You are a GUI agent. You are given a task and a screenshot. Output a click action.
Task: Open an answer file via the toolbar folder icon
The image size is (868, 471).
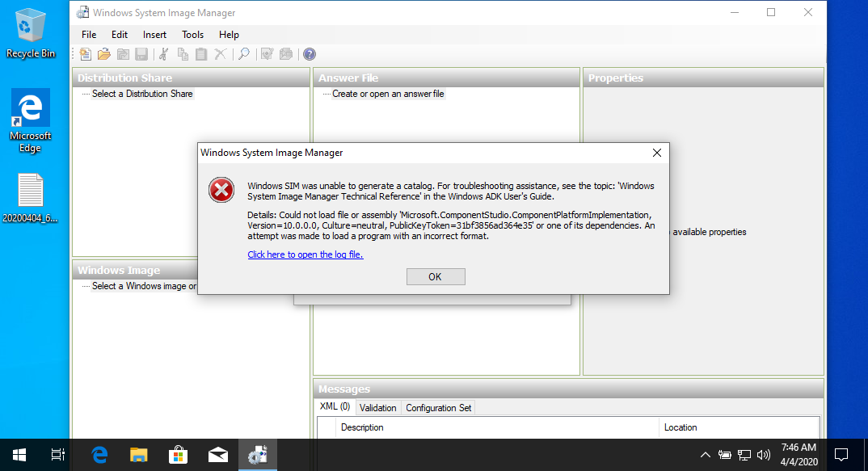click(104, 54)
